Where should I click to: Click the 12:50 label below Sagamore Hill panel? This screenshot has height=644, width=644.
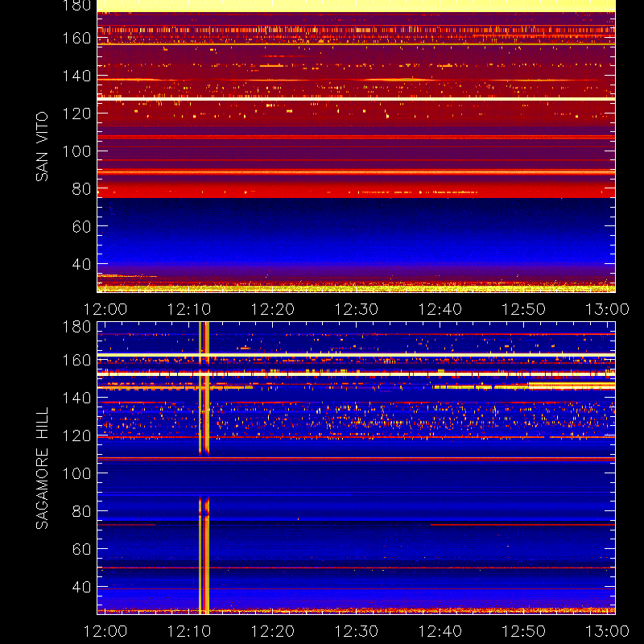tap(524, 631)
